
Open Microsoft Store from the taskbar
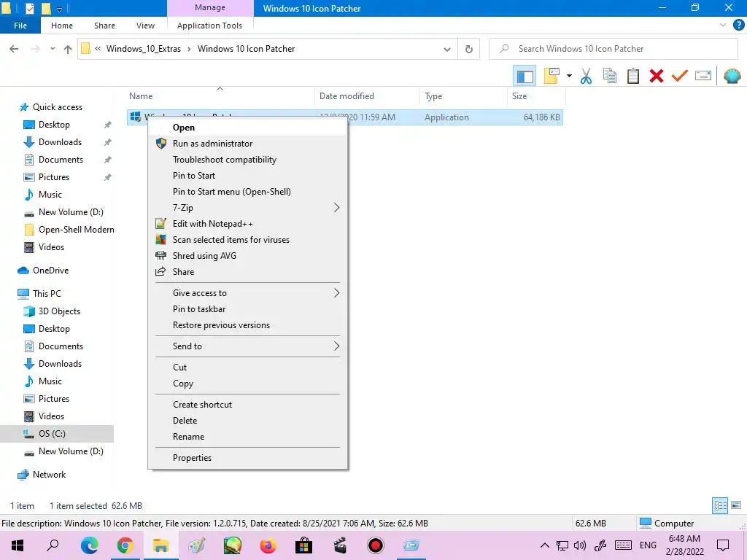[303, 545]
